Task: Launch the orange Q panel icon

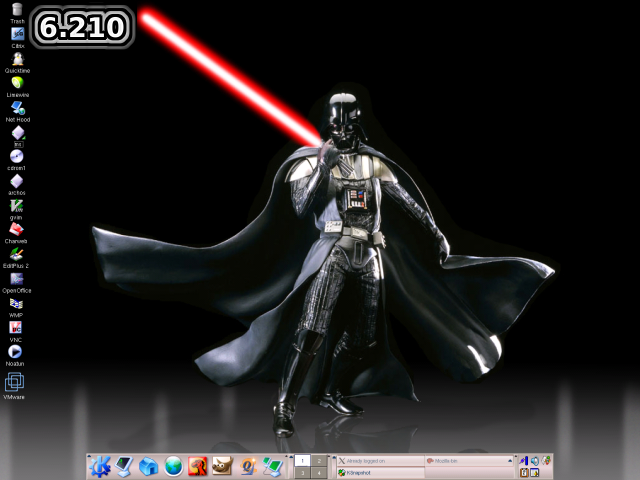Action: tap(247, 467)
